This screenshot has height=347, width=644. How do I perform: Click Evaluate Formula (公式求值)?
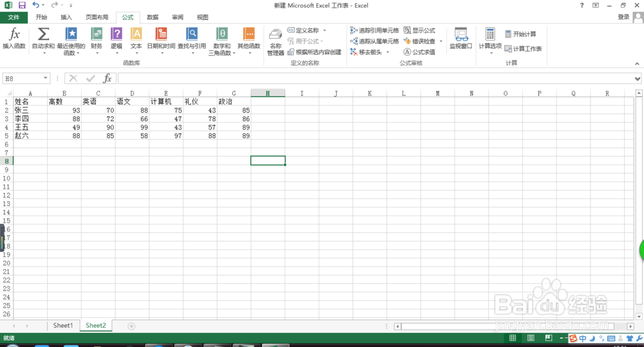point(419,52)
